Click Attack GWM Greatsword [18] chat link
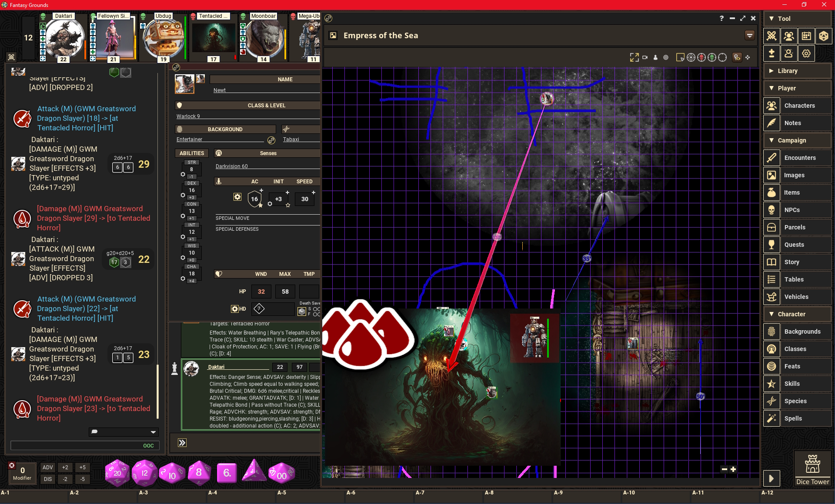Screen dimensions: 835x504 pos(87,118)
